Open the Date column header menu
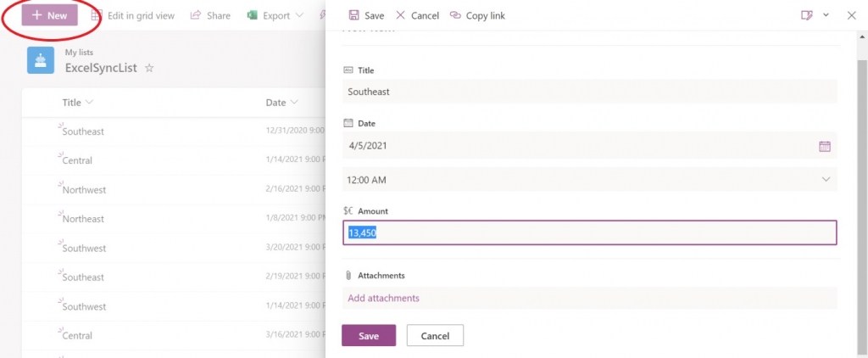 click(x=281, y=103)
